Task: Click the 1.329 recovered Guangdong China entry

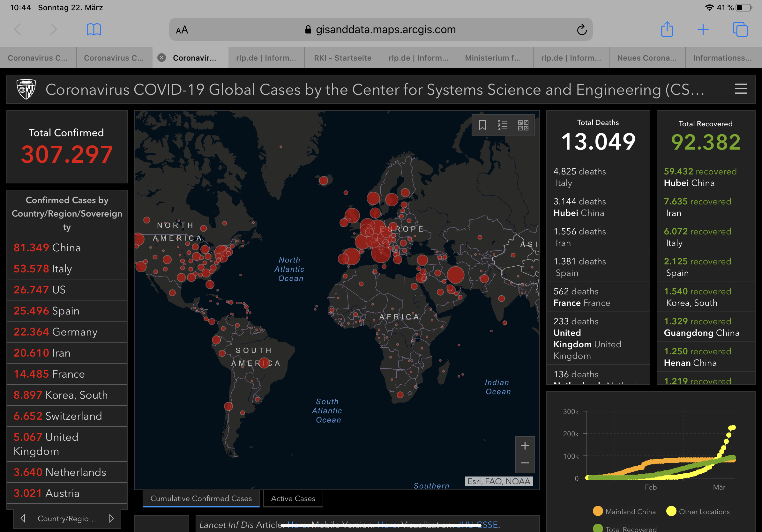Action: point(706,327)
